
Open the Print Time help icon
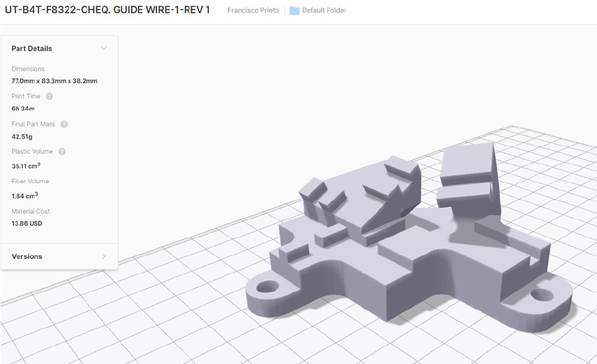coord(49,96)
